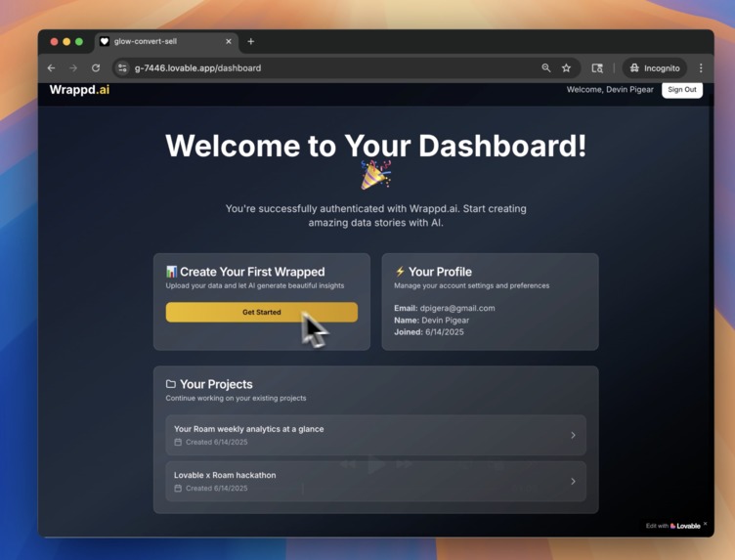Image resolution: width=735 pixels, height=560 pixels.
Task: Click the zoom magnifier icon in address bar
Action: [546, 68]
